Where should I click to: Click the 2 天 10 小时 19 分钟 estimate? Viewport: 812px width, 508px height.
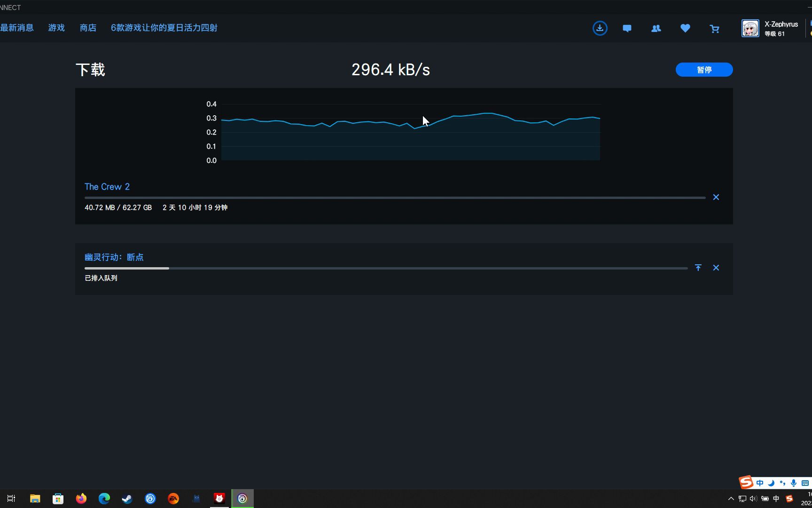[x=195, y=207]
